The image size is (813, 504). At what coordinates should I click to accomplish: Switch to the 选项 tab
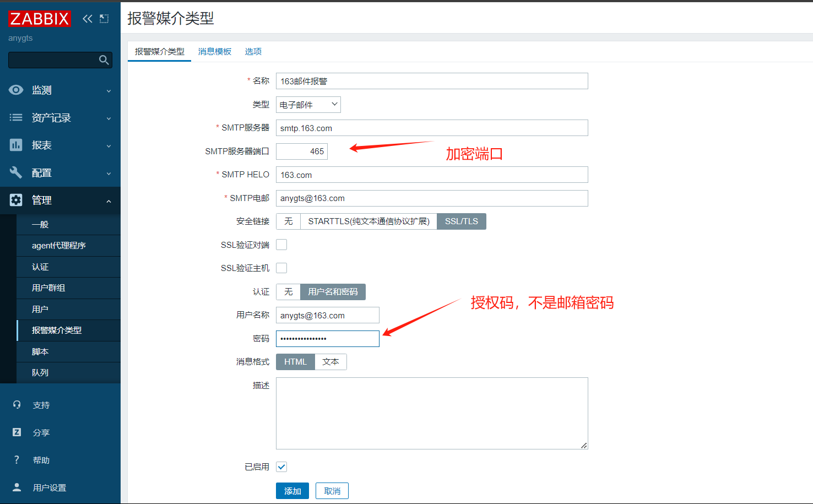[253, 51]
